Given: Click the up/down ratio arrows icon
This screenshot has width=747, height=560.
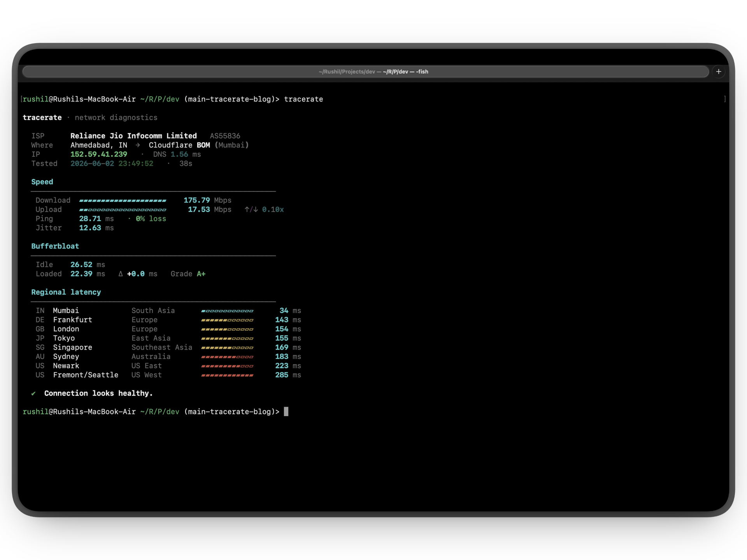Looking at the screenshot, I should tap(251, 210).
